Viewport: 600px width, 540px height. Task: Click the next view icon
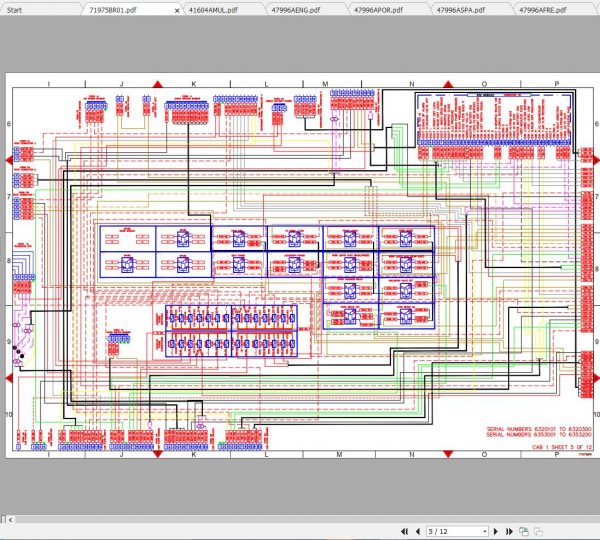(x=537, y=530)
